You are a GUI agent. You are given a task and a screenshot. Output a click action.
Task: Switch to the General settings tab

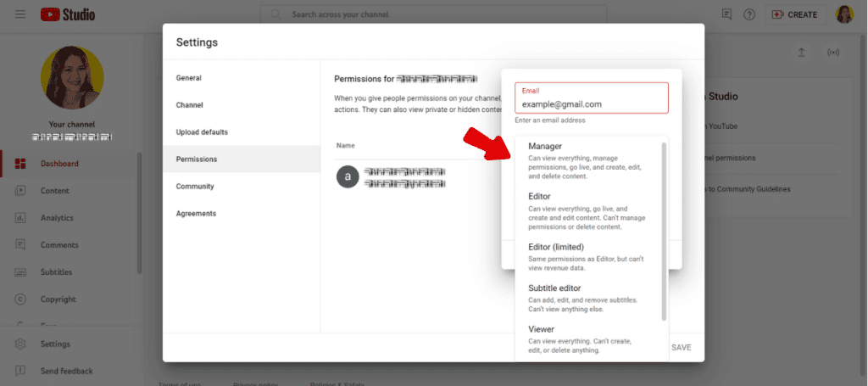pyautogui.click(x=189, y=78)
